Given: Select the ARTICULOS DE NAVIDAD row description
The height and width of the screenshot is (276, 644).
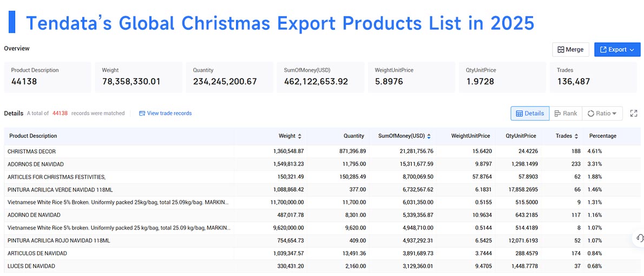Looking at the screenshot, I should 37,253.
